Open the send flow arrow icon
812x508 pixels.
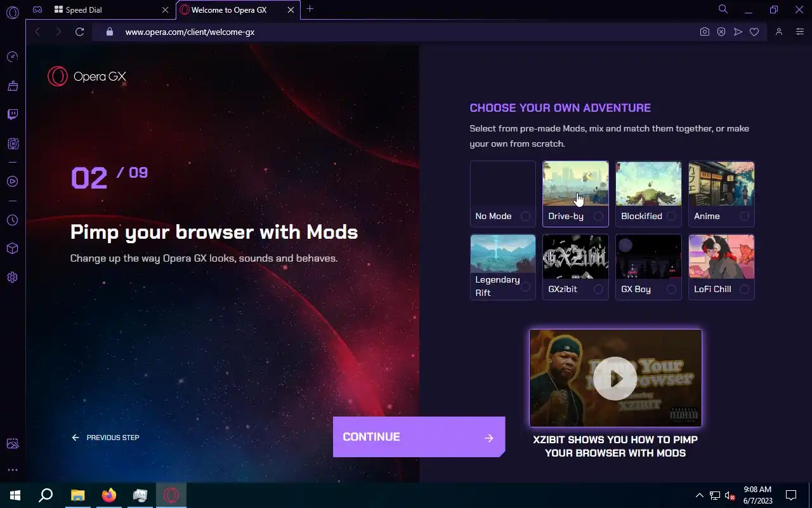click(738, 32)
